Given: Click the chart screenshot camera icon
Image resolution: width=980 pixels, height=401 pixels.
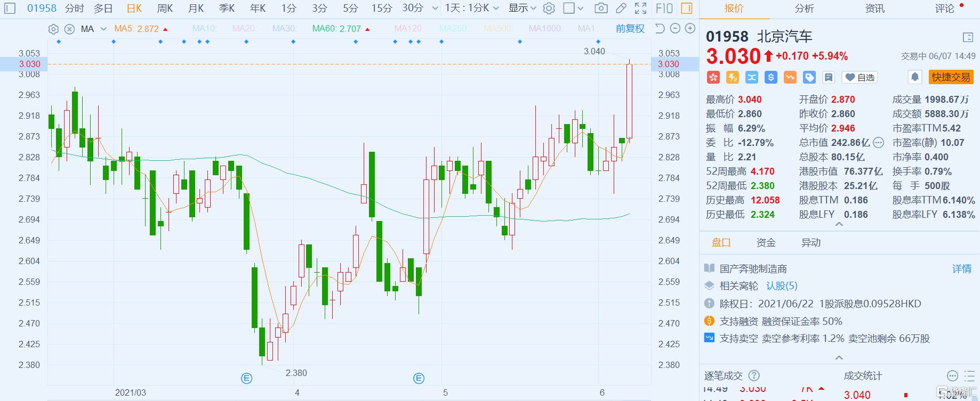Looking at the screenshot, I should coord(601,9).
